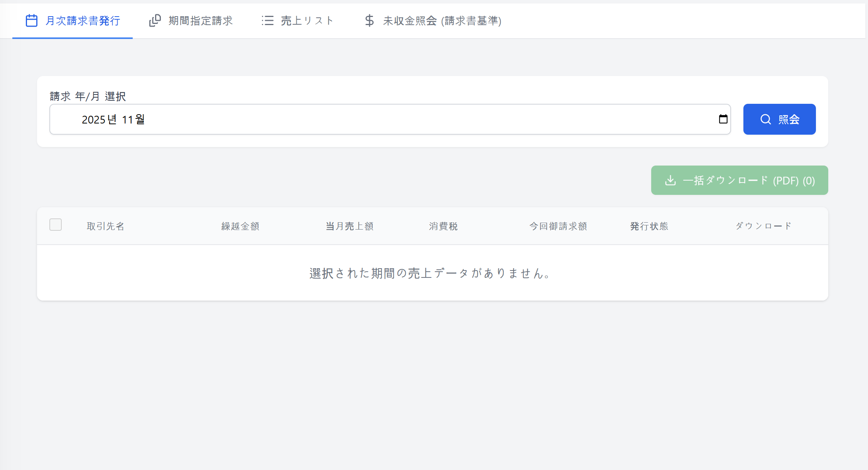Click the calendar icon on 月次請求書発行 tab
The height and width of the screenshot is (470, 868).
[31, 20]
